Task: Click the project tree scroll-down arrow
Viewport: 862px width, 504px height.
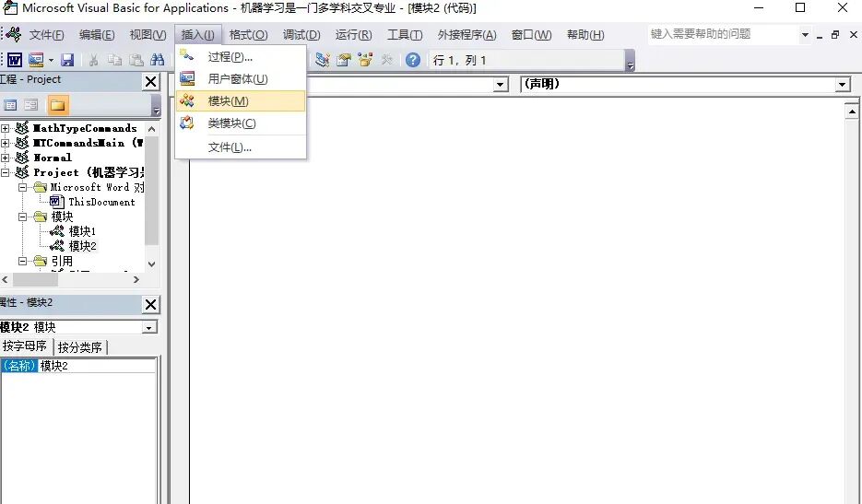Action: point(152,264)
